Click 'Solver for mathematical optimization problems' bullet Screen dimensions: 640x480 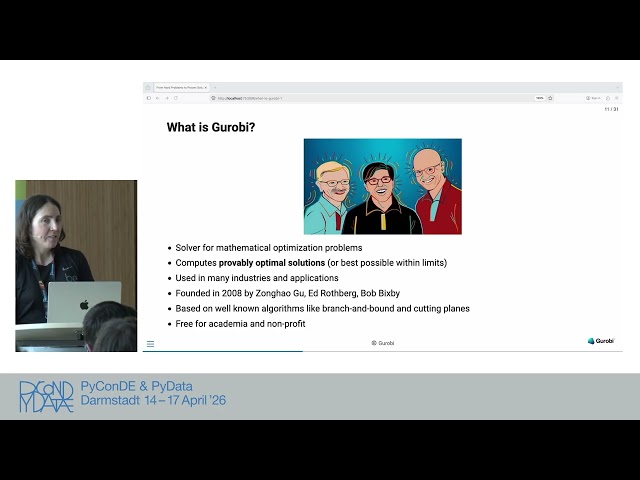pos(269,248)
